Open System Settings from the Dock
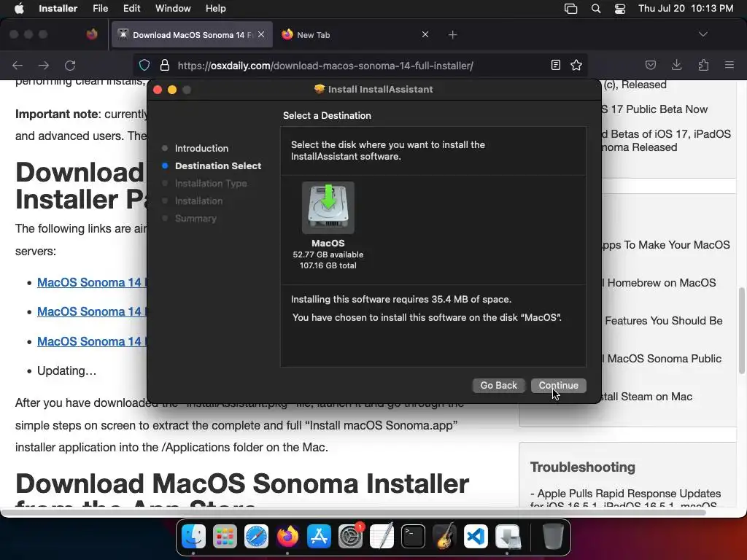Image resolution: width=747 pixels, height=560 pixels. [x=351, y=537]
